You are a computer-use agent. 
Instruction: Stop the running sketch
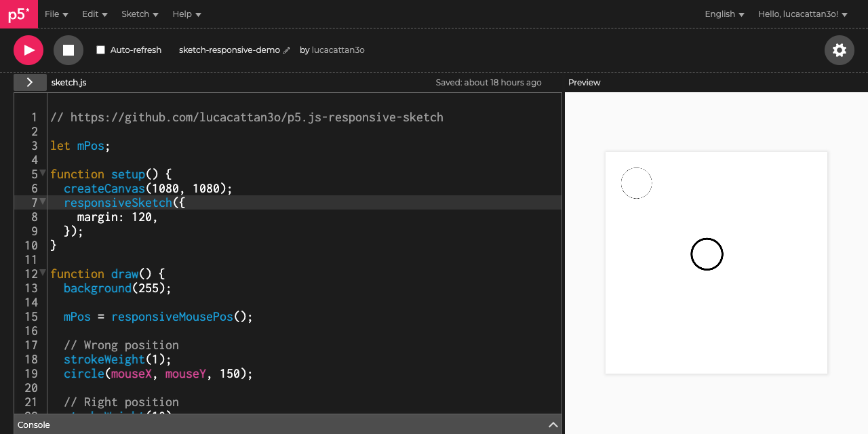pos(68,50)
